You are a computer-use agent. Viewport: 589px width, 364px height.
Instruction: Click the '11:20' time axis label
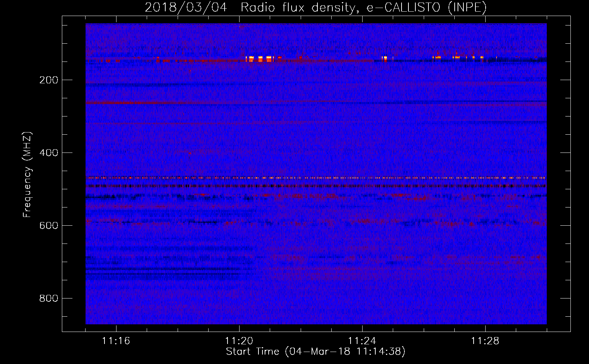(239, 341)
